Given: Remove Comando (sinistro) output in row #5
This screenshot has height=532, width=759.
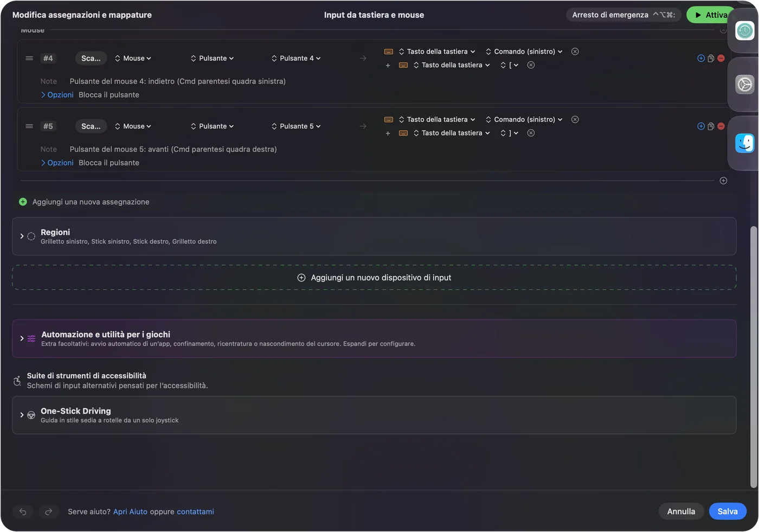Looking at the screenshot, I should 575,119.
